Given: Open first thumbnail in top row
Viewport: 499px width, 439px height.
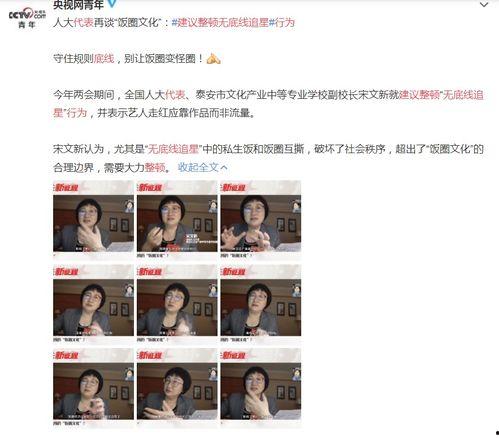Looking at the screenshot, I should click(x=93, y=219).
